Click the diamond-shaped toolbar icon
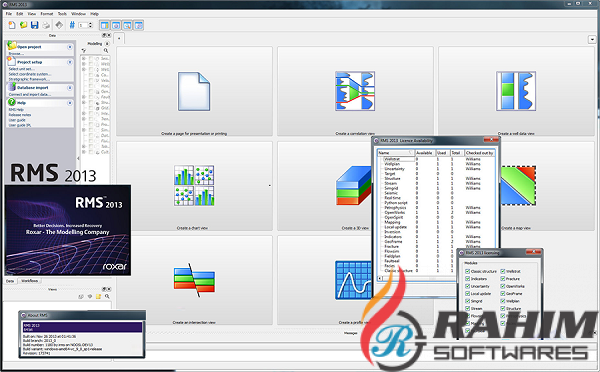Image resolution: width=600 pixels, height=372 pixels. pos(59,25)
